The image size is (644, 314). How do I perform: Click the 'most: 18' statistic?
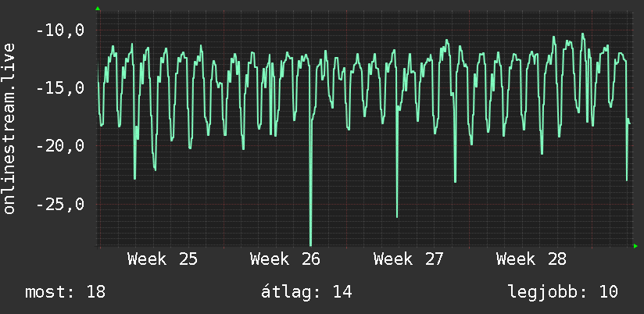point(66,292)
